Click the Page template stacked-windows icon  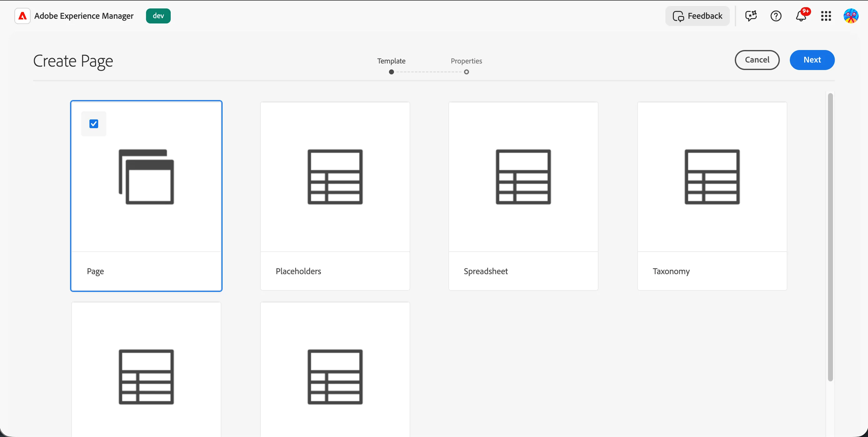(146, 177)
